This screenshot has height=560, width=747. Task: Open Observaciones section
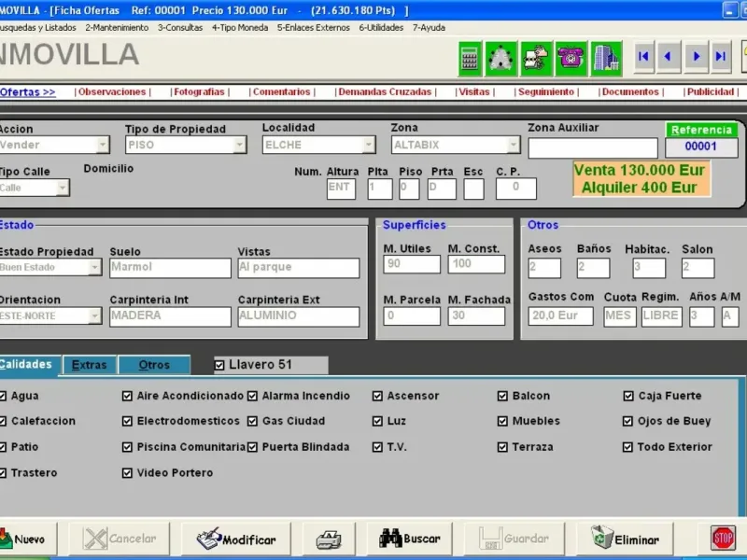point(112,91)
